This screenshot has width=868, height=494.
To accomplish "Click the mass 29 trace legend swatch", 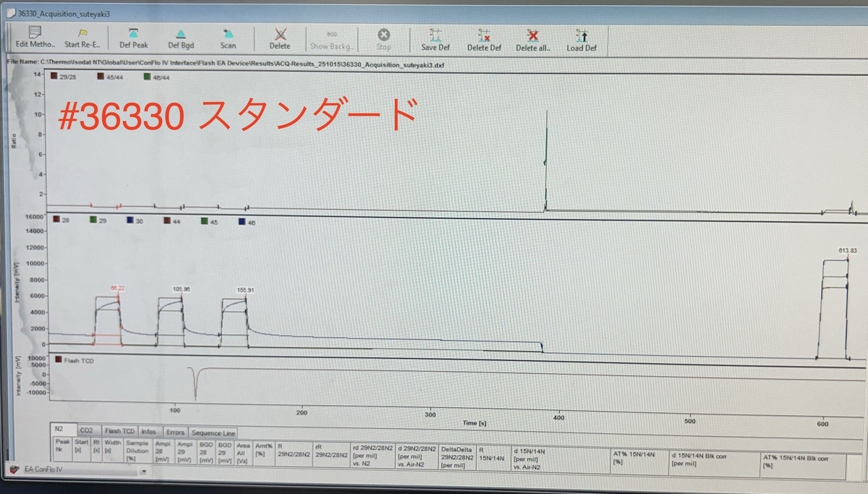I will click(93, 221).
